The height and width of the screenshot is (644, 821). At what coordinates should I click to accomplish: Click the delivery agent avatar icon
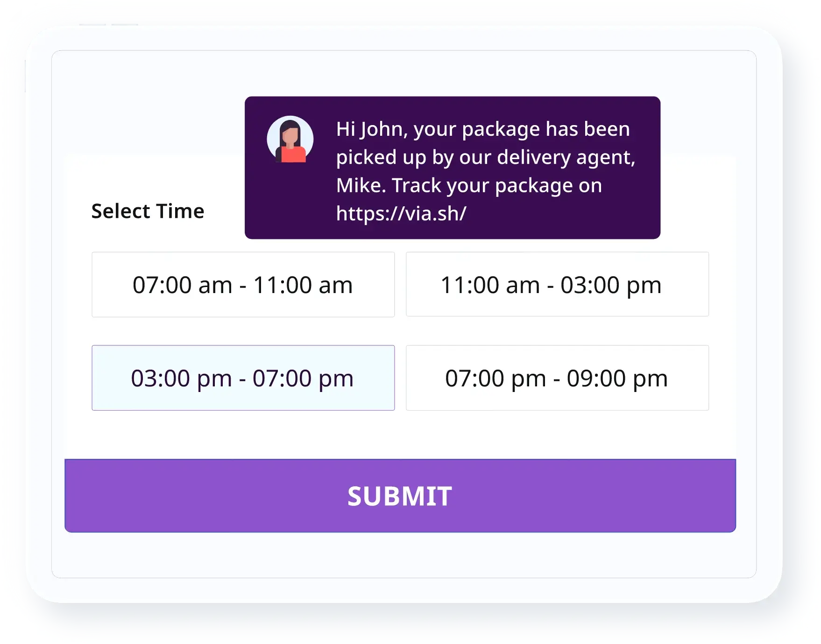pos(290,139)
